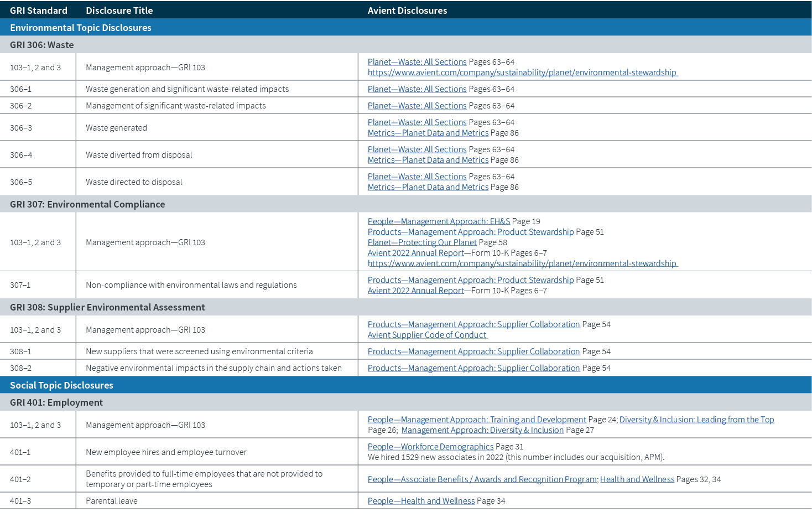Open People—Workforce Demographics link
812x517 pixels.
(x=430, y=446)
